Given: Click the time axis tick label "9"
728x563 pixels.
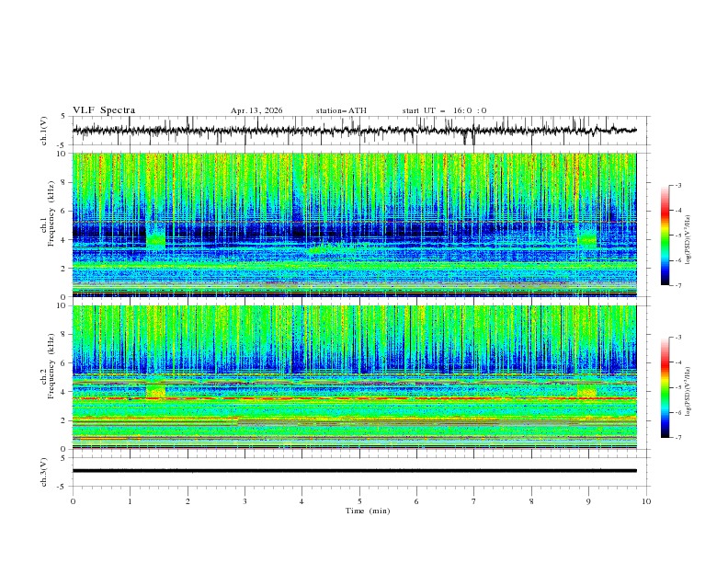Looking at the screenshot, I should (x=588, y=501).
